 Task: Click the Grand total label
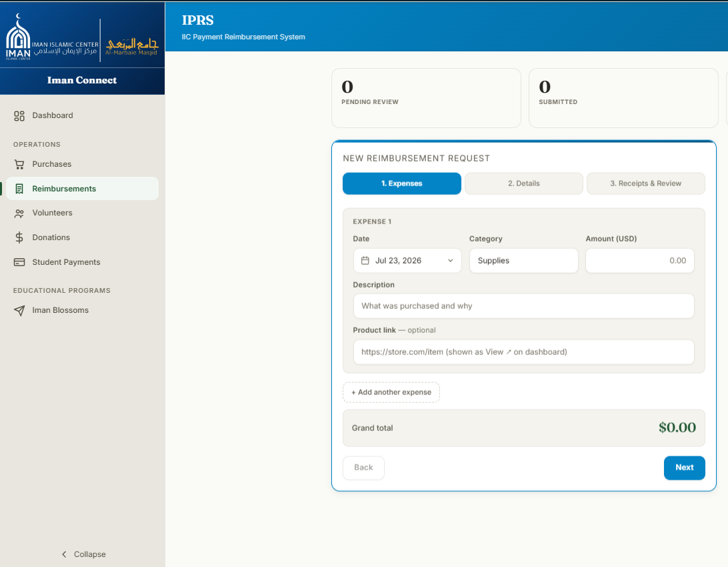pos(373,428)
